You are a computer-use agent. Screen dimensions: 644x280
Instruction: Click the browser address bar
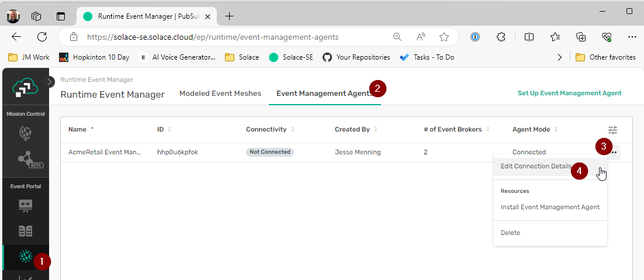[x=234, y=37]
